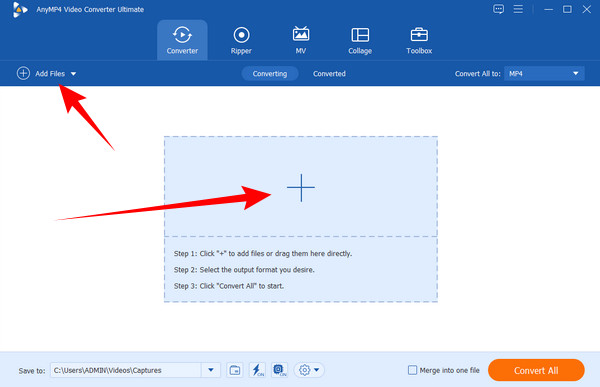Click the Add Files plus icon
This screenshot has width=600, height=387.
pos(23,73)
